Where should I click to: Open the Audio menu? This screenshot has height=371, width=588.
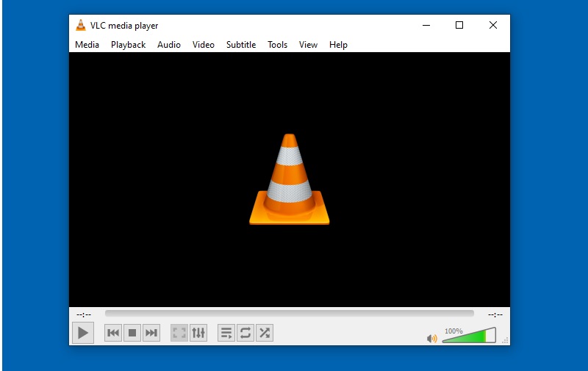(169, 45)
